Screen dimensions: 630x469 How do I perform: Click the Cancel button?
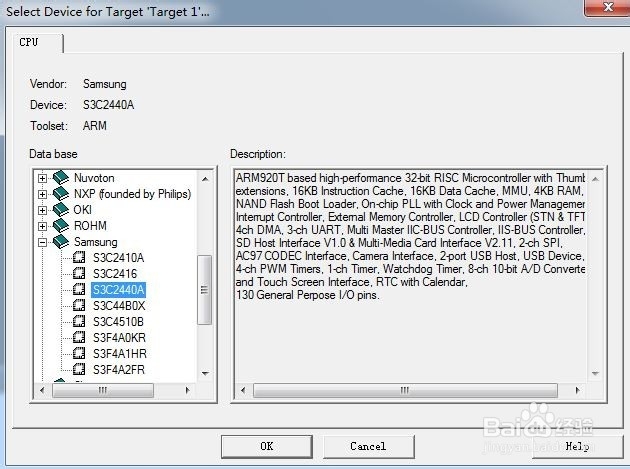[x=368, y=446]
